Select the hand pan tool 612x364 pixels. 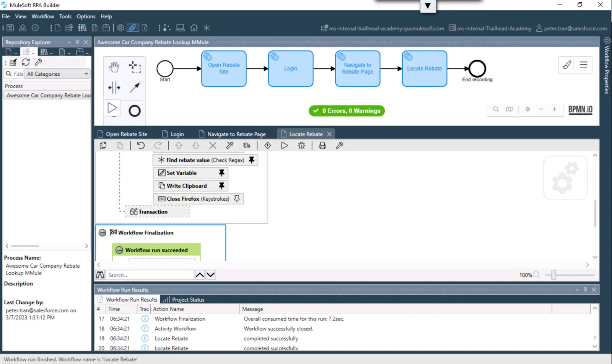pyautogui.click(x=114, y=67)
